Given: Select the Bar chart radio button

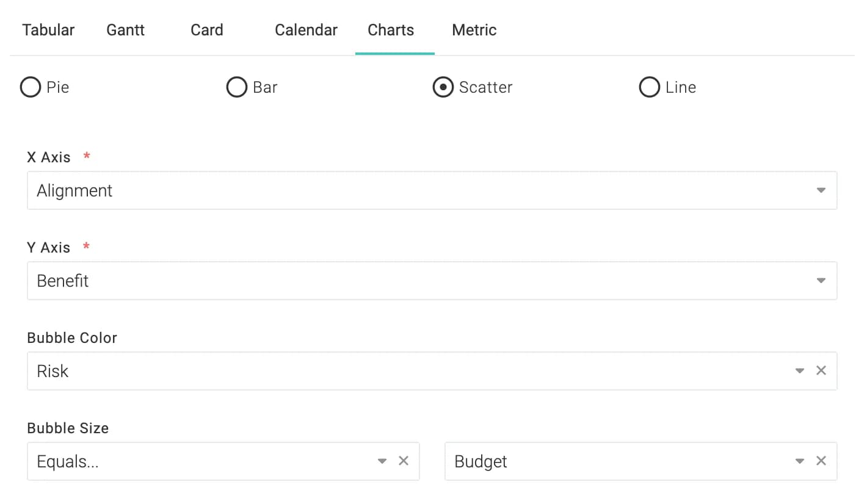Looking at the screenshot, I should click(x=237, y=87).
